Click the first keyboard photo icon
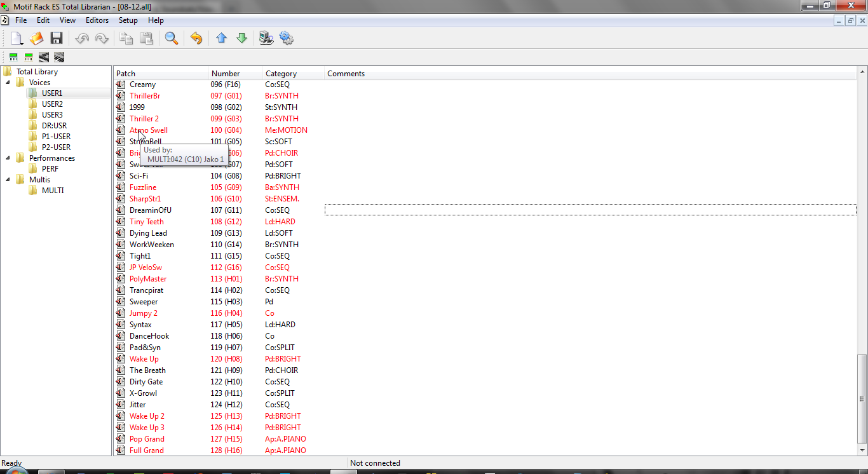Viewport: 868px width, 474px height. 44,57
